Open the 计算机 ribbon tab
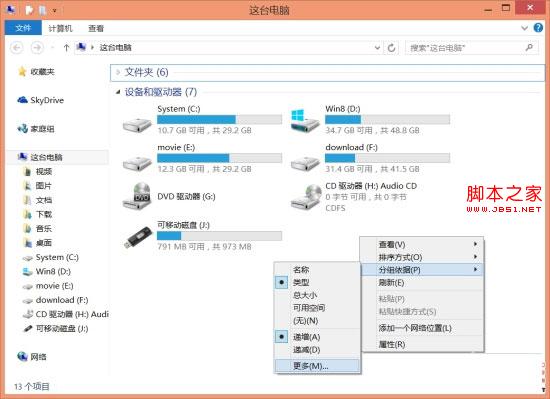 (60, 28)
